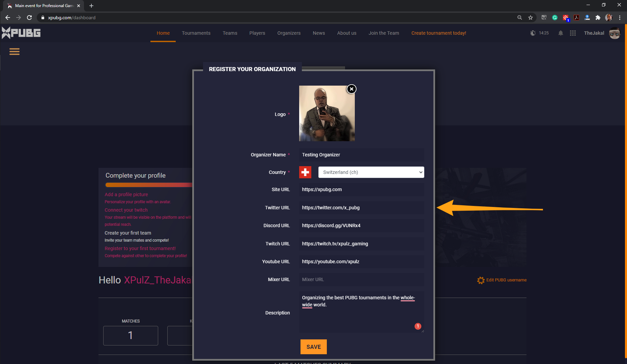Go to the Home tab
The image size is (627, 364).
pos(163,33)
